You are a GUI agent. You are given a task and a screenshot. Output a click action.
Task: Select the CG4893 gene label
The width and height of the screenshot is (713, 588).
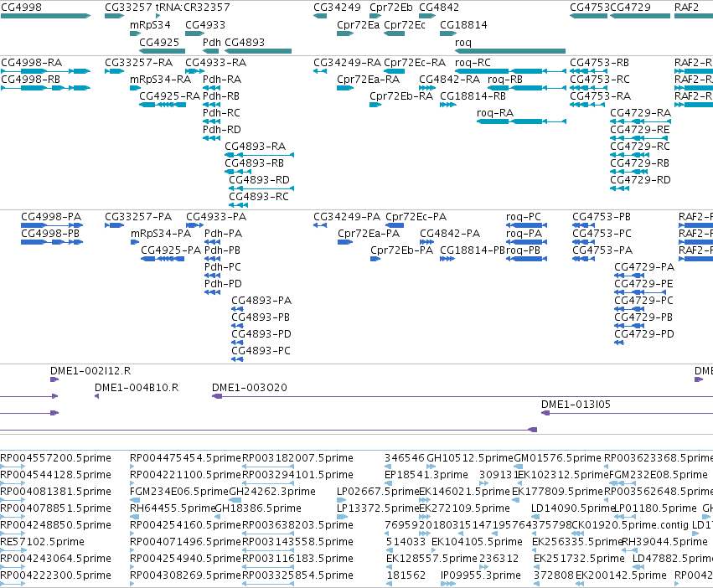(245, 42)
